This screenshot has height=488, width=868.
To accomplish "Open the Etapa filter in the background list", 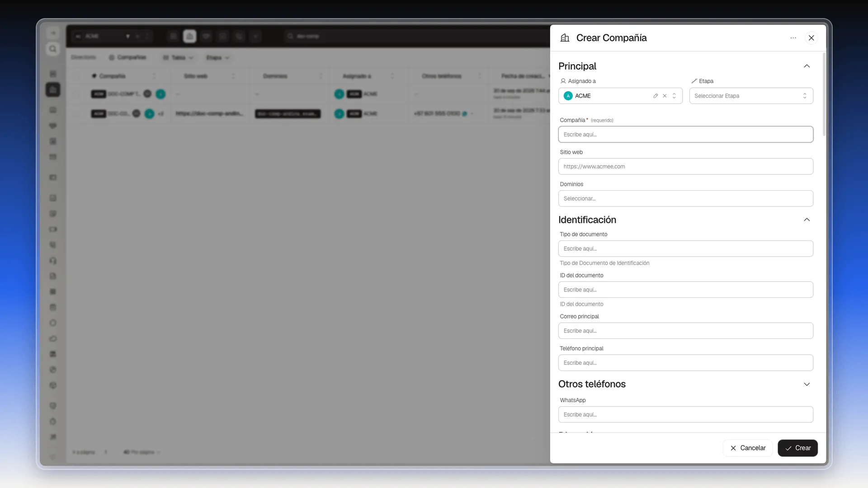I will tap(218, 58).
